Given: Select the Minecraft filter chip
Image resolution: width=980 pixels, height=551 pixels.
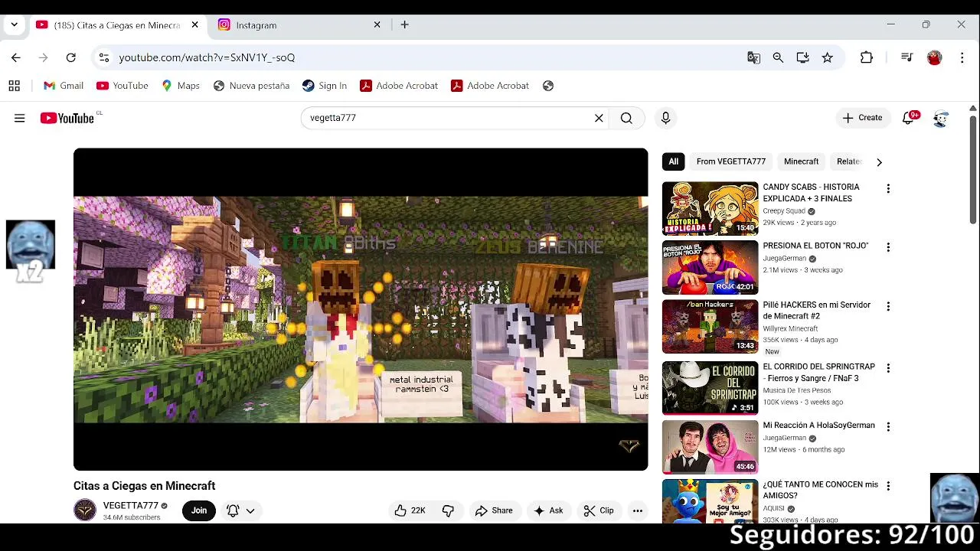Looking at the screenshot, I should [802, 161].
